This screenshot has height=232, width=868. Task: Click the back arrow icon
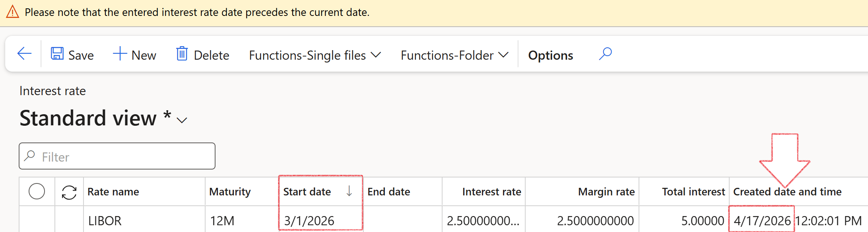coord(24,54)
